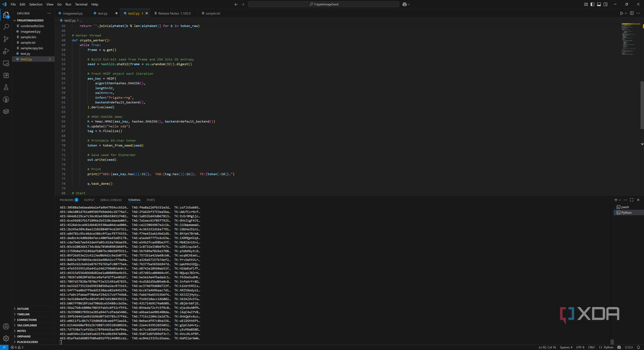Maximize the terminal panel size

tap(632, 200)
